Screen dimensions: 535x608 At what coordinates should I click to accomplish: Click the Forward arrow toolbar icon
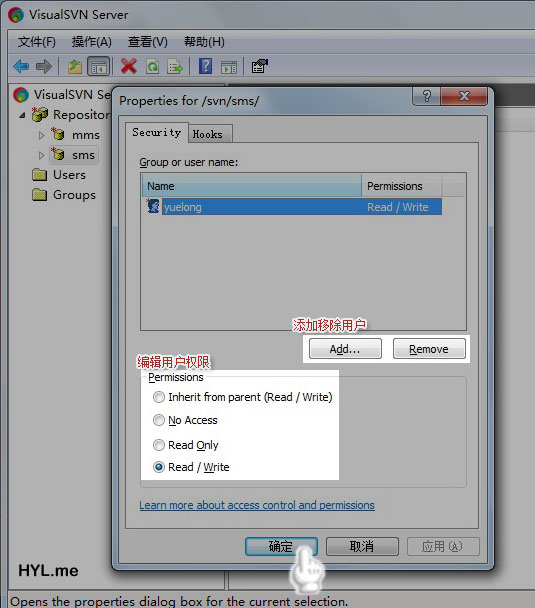click(43, 66)
